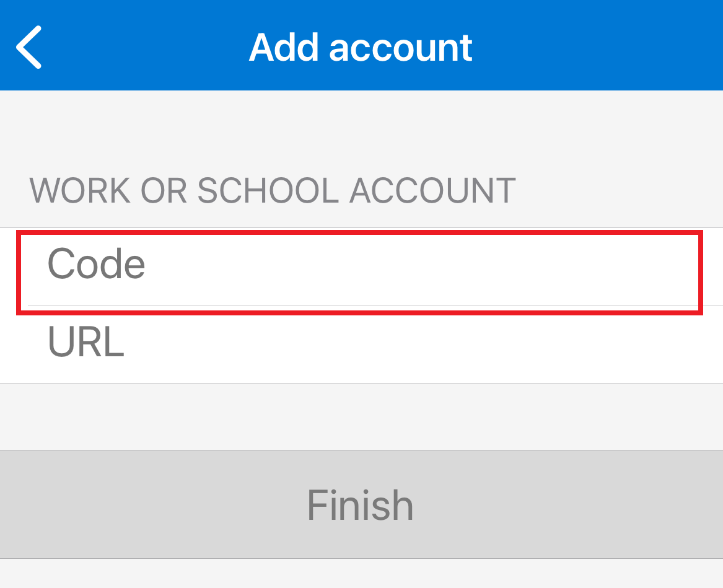
Task: Click the Finish label text
Action: [360, 505]
